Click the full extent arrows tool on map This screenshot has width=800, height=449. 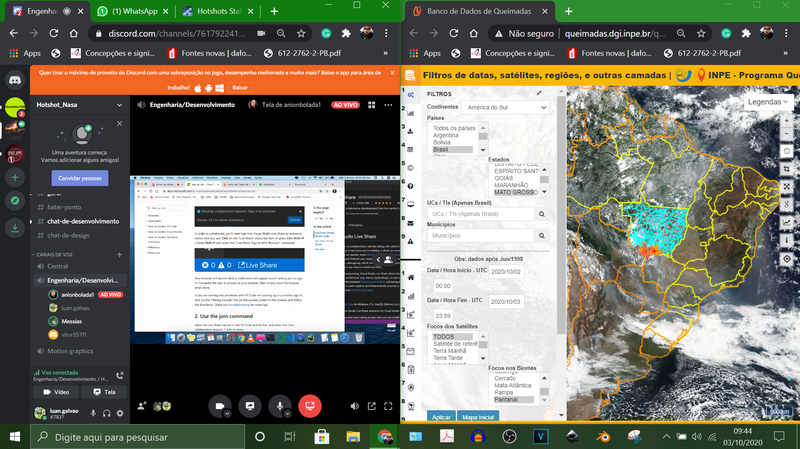coord(786,187)
